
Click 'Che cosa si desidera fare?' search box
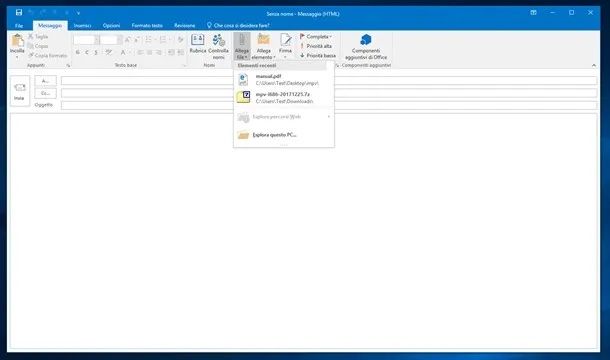point(238,25)
